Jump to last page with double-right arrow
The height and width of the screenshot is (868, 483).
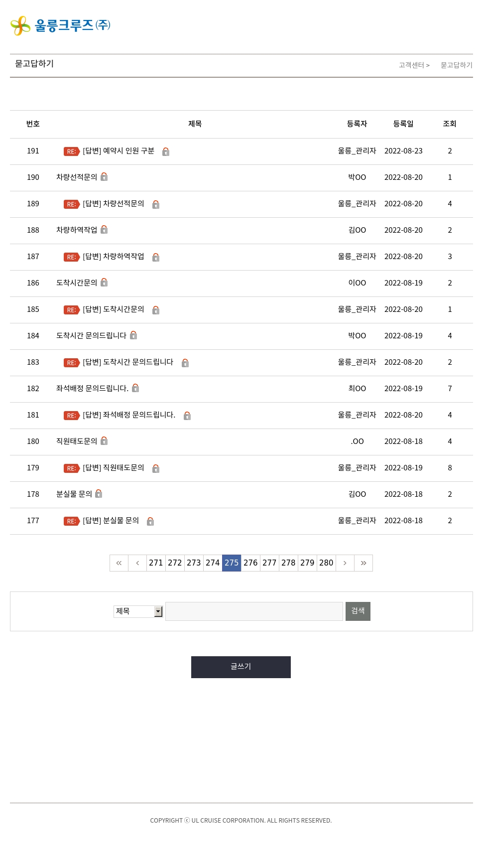coord(363,563)
